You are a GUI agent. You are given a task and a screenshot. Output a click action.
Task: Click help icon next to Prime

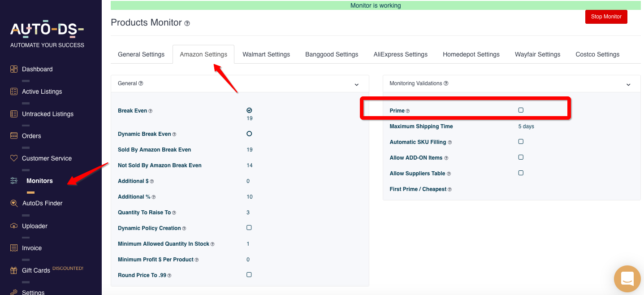point(408,111)
